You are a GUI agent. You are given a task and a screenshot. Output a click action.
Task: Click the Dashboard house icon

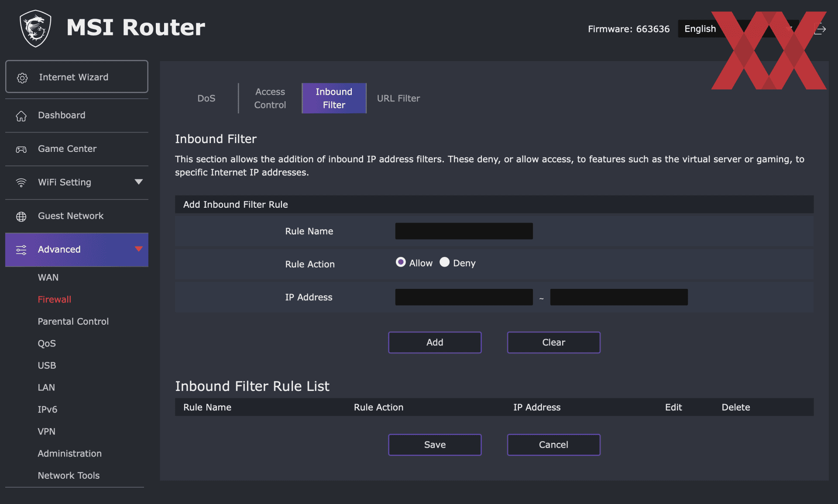pyautogui.click(x=21, y=116)
